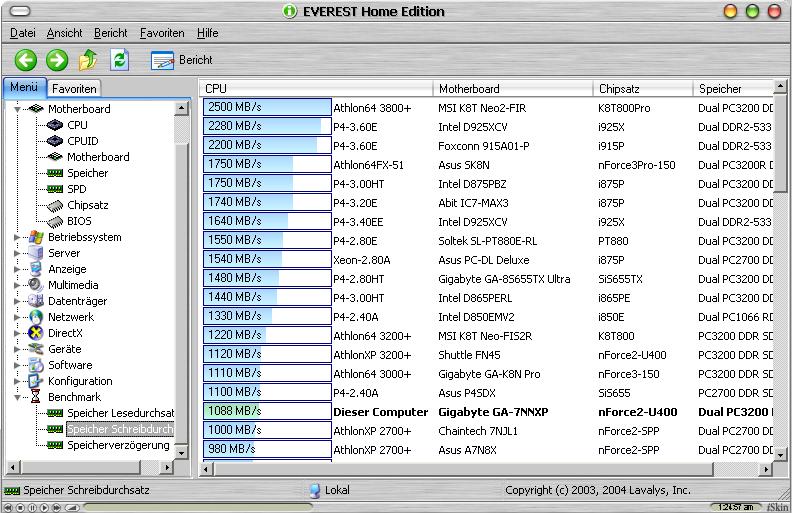Viewport: 792px width, 513px height.
Task: Collapse the Benchmark tree node
Action: pyautogui.click(x=18, y=397)
